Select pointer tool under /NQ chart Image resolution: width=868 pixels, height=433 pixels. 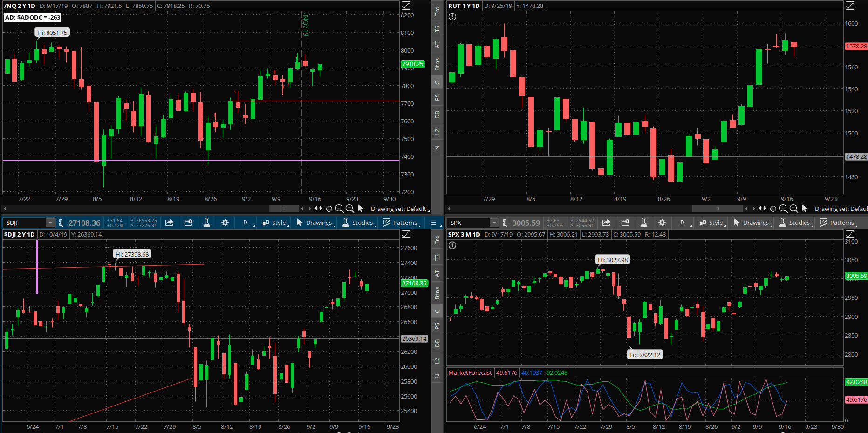tap(360, 209)
